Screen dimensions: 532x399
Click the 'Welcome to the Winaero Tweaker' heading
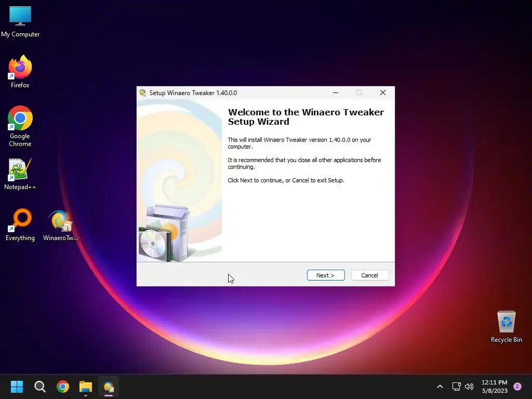tap(305, 117)
